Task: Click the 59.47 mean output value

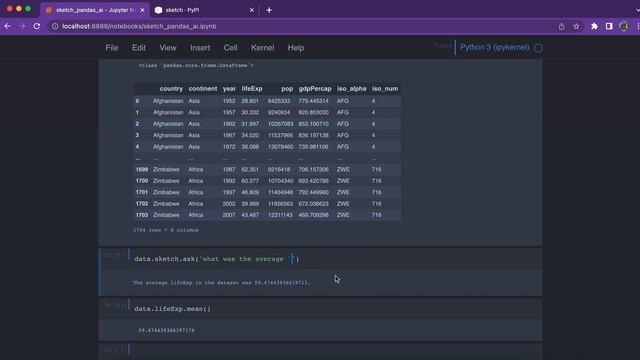Action: click(x=166, y=330)
